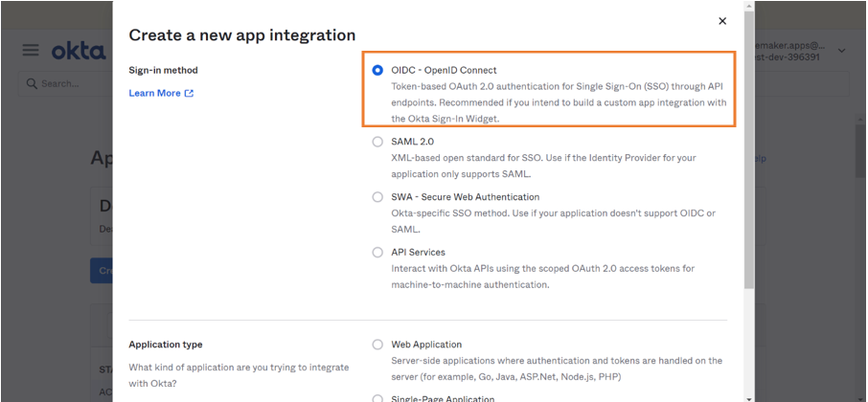Select the API Services radio button
The width and height of the screenshot is (868, 402).
tap(377, 253)
